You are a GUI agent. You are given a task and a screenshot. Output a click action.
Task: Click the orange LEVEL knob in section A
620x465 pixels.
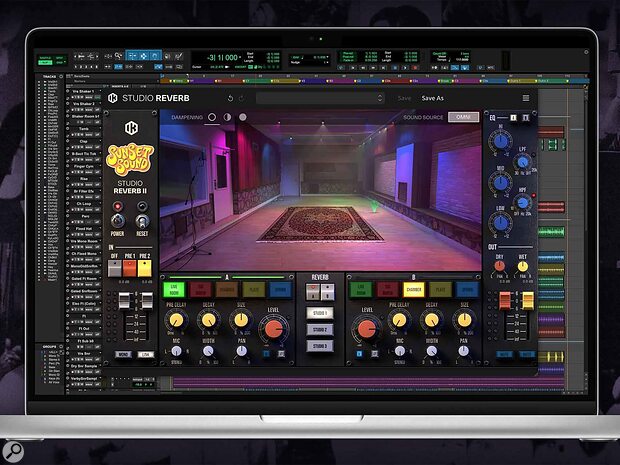coord(273,329)
